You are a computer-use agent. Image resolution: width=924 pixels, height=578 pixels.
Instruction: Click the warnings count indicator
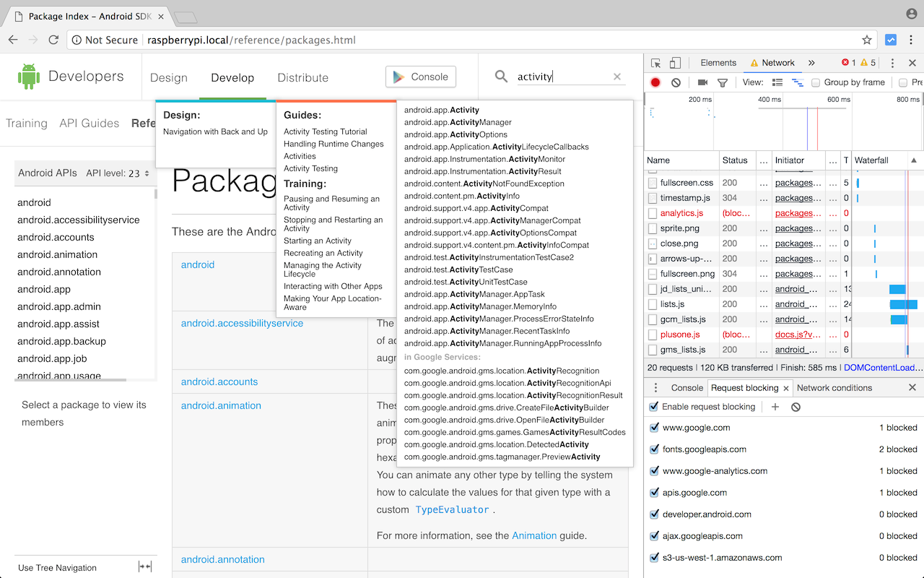pyautogui.click(x=868, y=63)
